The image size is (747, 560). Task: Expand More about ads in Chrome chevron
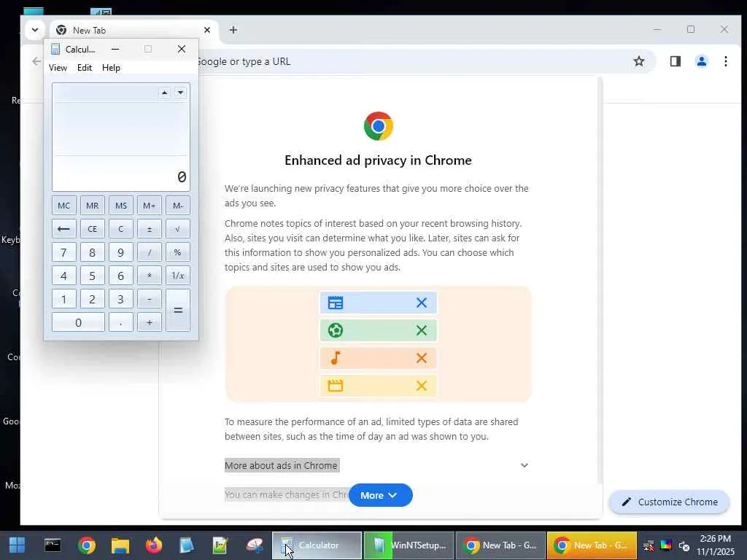pyautogui.click(x=524, y=465)
